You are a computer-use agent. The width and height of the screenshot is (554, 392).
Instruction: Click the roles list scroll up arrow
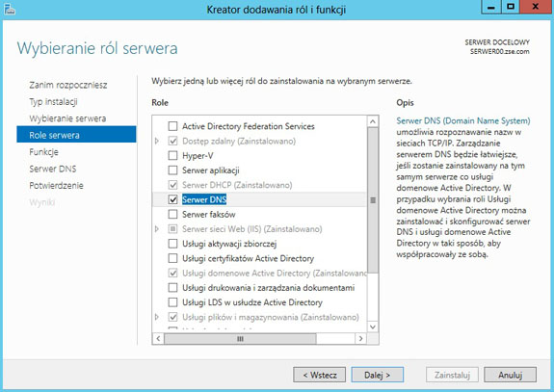point(373,121)
